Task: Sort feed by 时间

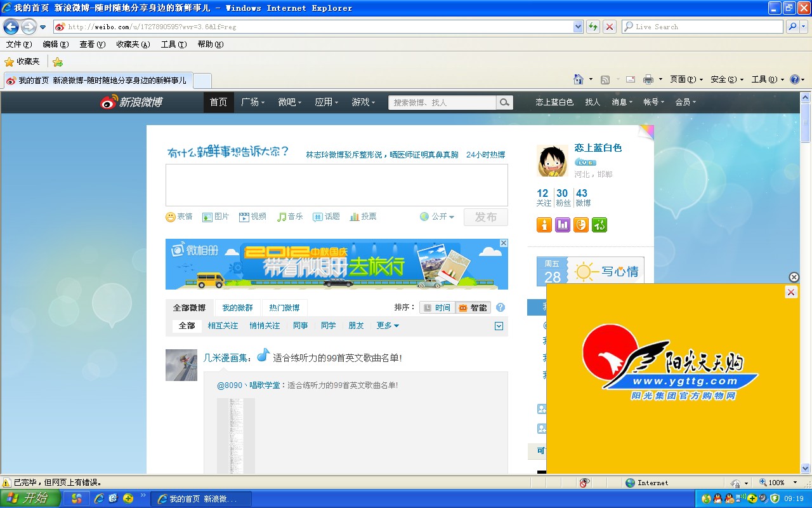Action: click(x=437, y=307)
